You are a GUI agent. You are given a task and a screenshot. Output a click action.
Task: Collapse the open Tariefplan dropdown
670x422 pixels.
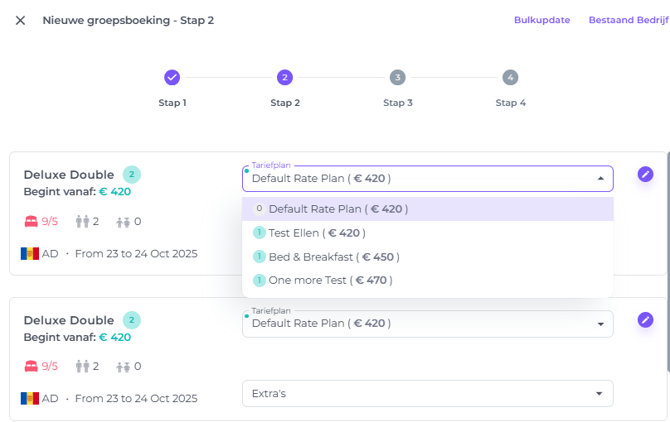click(600, 179)
